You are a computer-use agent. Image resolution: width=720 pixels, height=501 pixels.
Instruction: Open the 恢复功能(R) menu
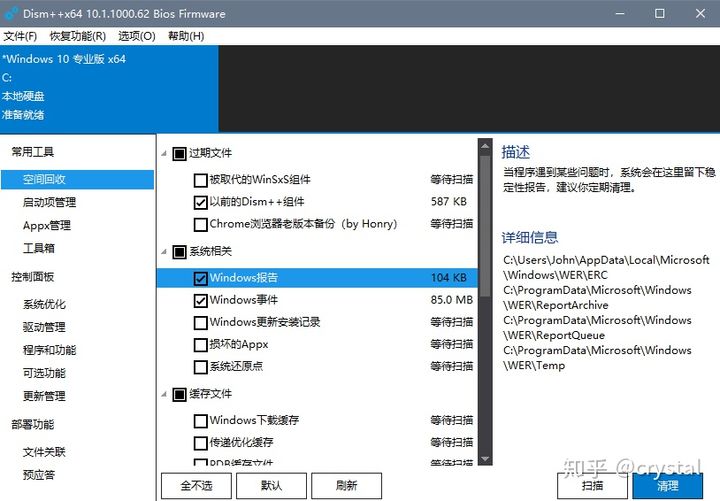point(78,36)
